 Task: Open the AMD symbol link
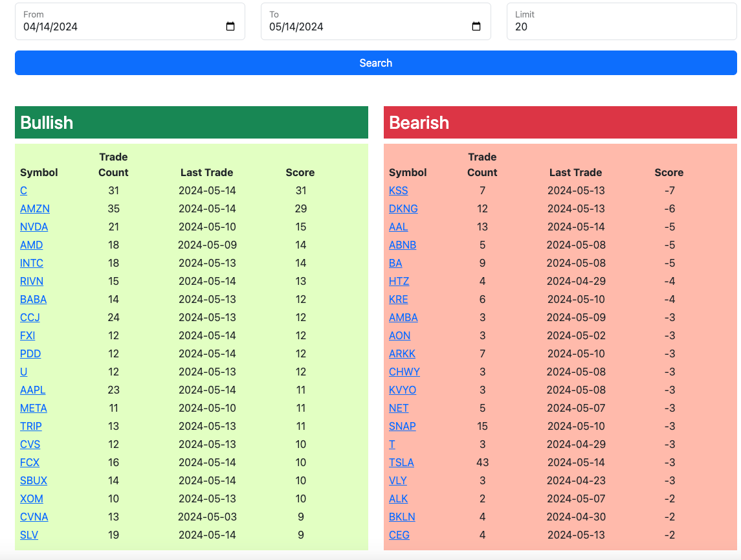click(x=32, y=245)
